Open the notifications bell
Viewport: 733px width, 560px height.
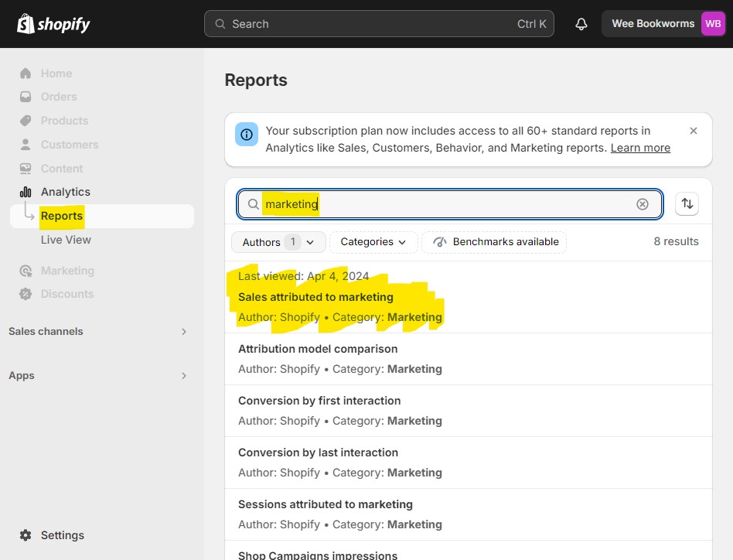point(581,24)
